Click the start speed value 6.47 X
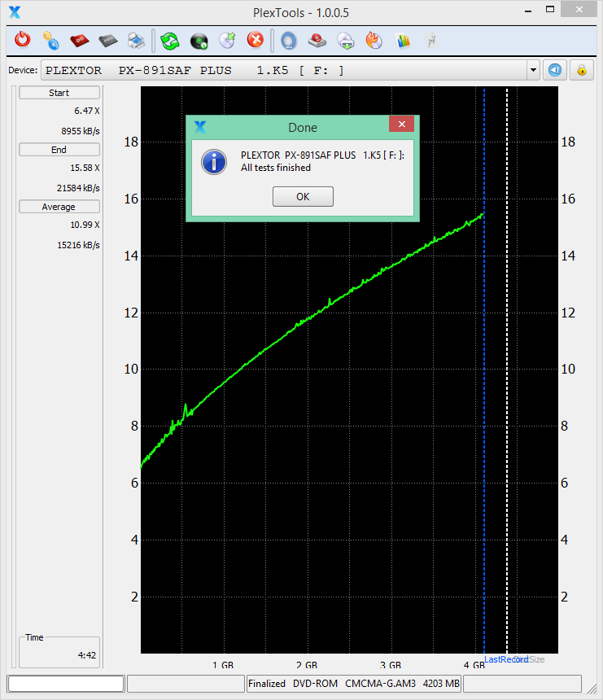 click(86, 111)
